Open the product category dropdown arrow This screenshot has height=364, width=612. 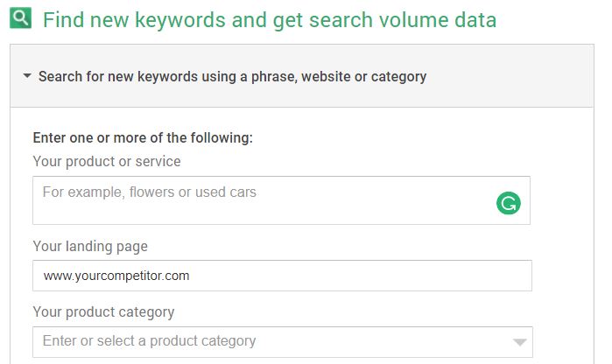[x=519, y=342]
